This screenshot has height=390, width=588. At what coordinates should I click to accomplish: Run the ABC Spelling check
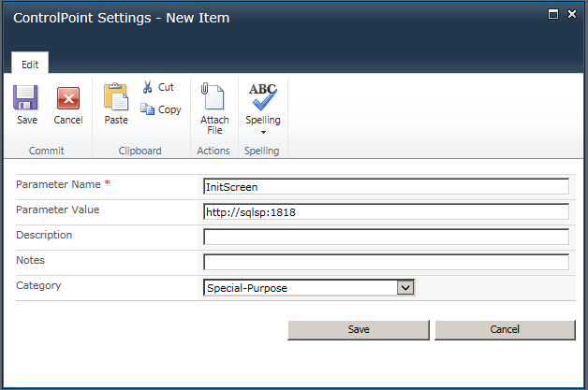pos(262,97)
